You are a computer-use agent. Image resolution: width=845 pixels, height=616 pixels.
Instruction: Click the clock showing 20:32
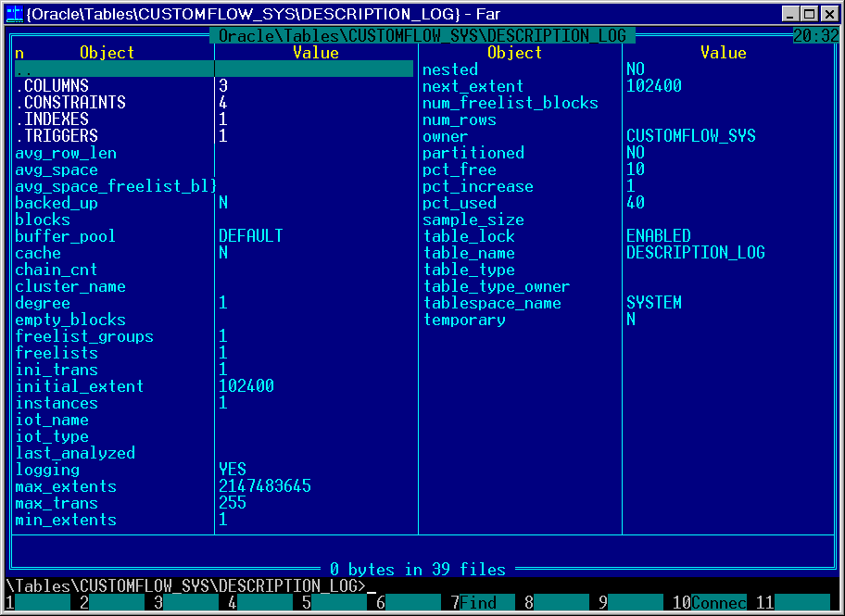(x=816, y=35)
